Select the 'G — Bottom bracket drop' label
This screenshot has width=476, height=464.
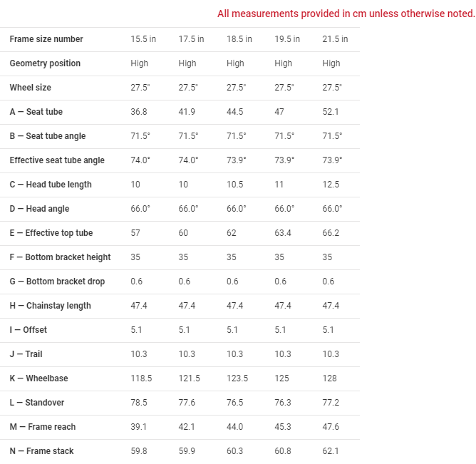click(x=57, y=282)
